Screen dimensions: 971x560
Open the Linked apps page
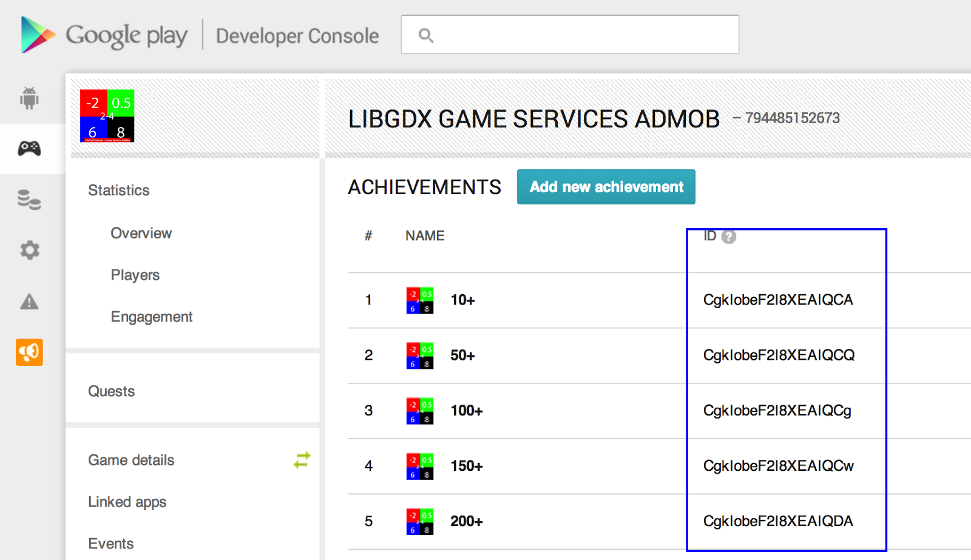click(x=127, y=502)
